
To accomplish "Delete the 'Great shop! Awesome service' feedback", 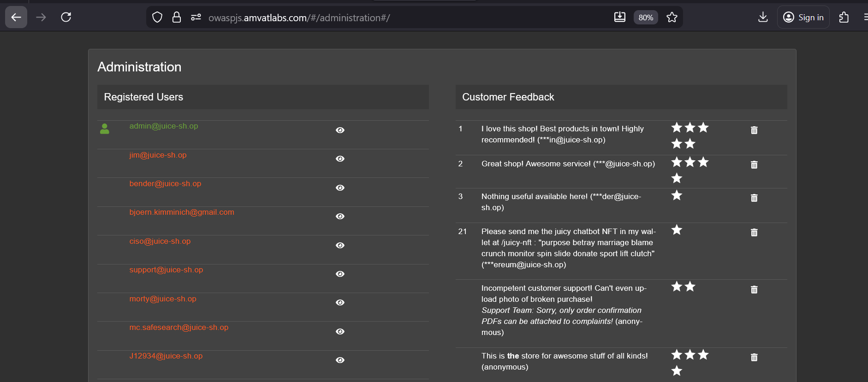I will coord(754,165).
